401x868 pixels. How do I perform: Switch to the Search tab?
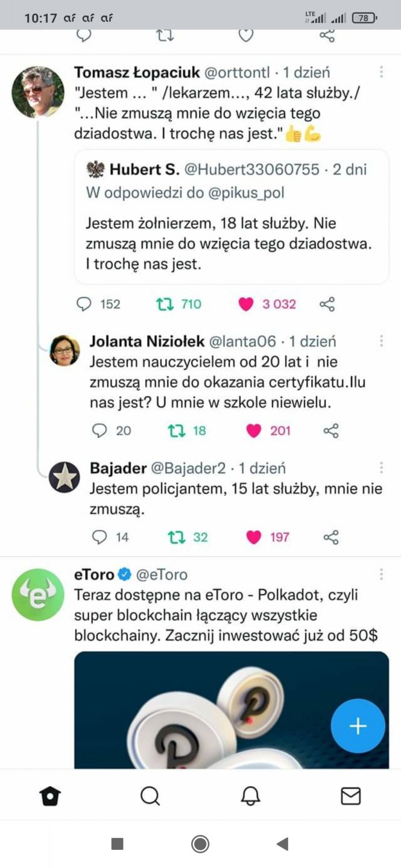(x=150, y=796)
